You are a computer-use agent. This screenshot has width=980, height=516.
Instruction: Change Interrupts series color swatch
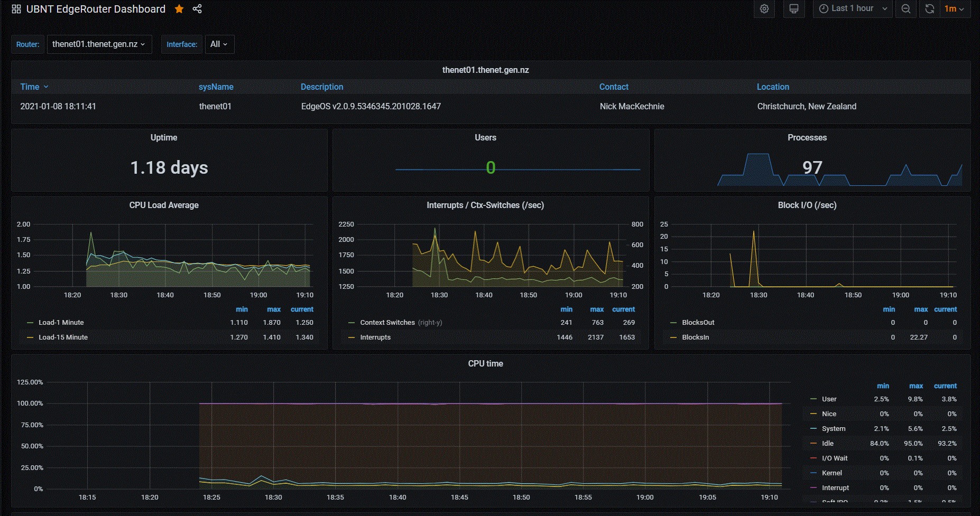click(x=352, y=337)
